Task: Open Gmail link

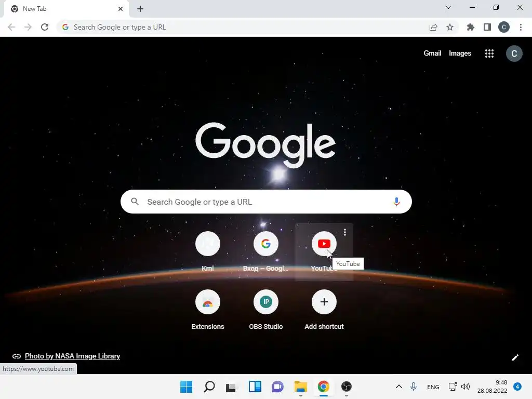Action: [x=432, y=54]
